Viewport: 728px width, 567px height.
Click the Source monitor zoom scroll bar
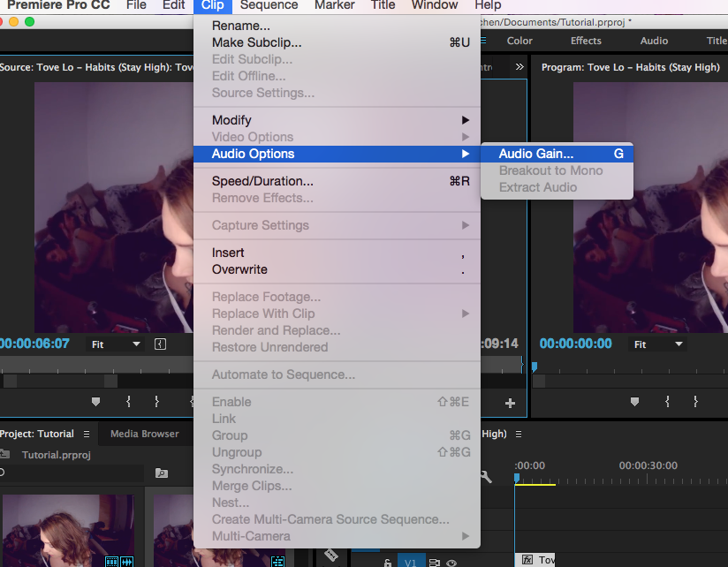(60, 382)
